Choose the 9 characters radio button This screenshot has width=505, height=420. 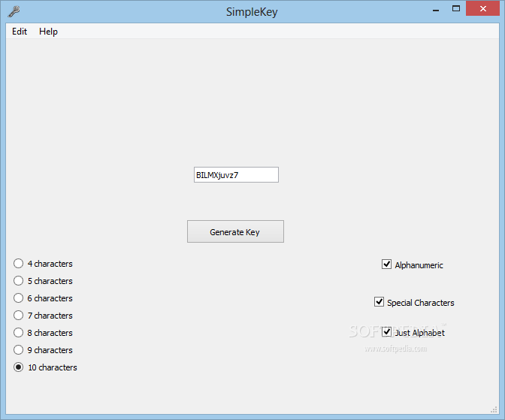pyautogui.click(x=18, y=350)
